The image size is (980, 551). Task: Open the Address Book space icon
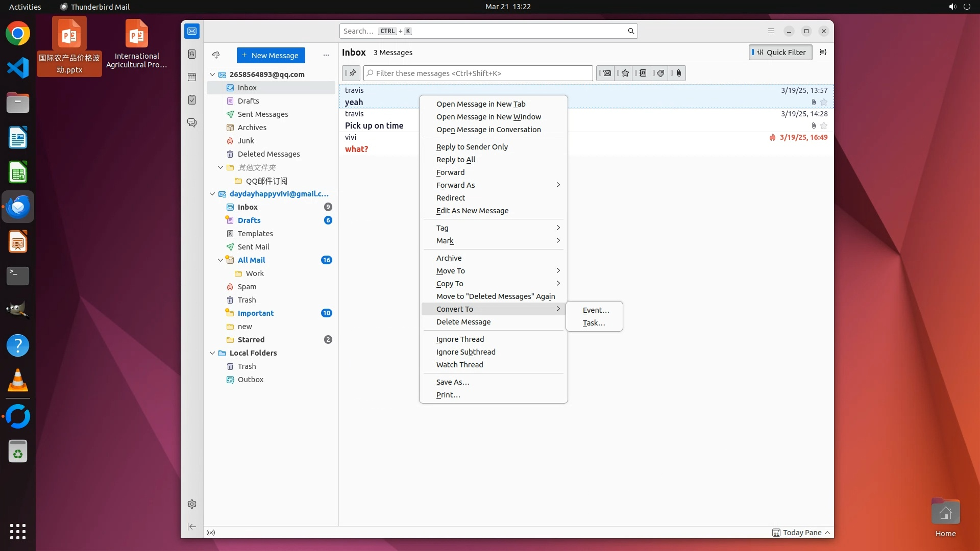[192, 54]
